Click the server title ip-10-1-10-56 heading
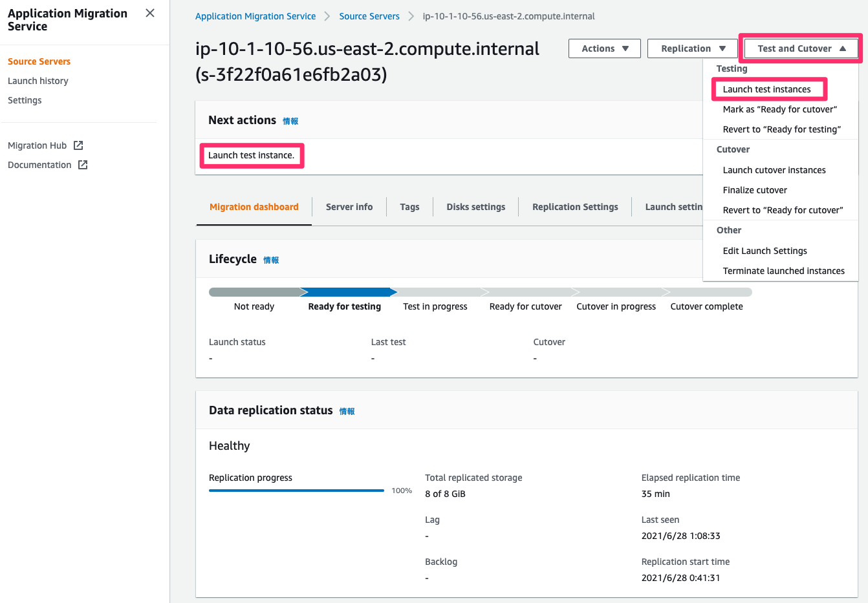 click(x=367, y=61)
